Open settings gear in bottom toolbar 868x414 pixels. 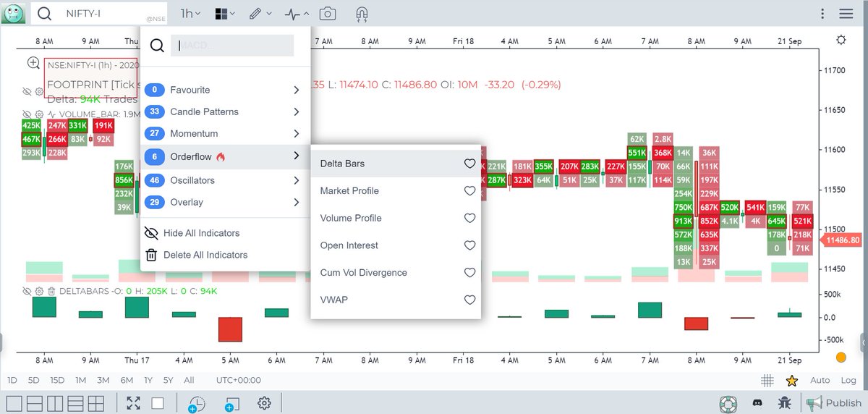[265, 403]
